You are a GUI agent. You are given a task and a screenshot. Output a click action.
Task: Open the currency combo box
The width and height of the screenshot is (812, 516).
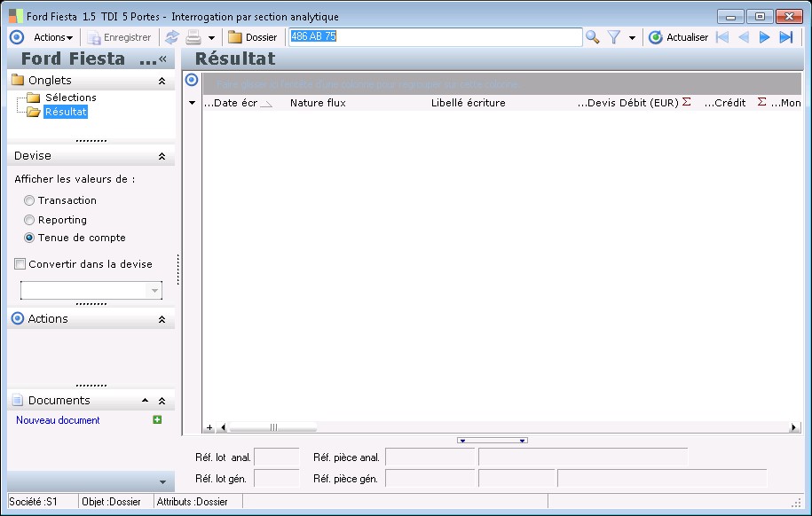pyautogui.click(x=91, y=290)
